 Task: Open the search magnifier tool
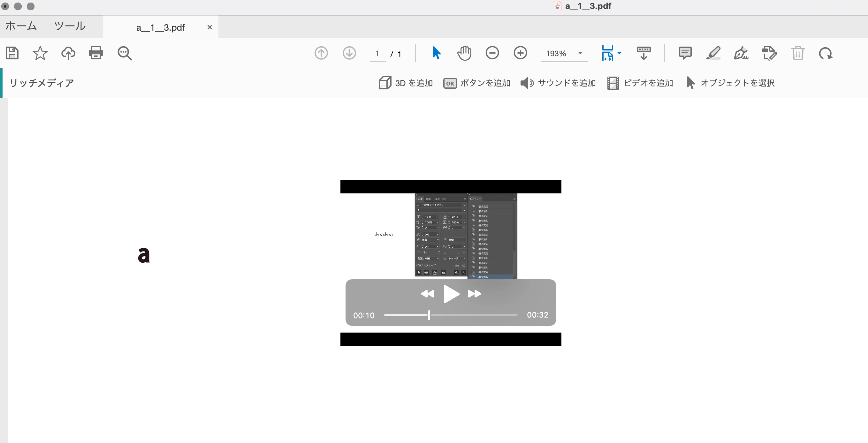(124, 53)
